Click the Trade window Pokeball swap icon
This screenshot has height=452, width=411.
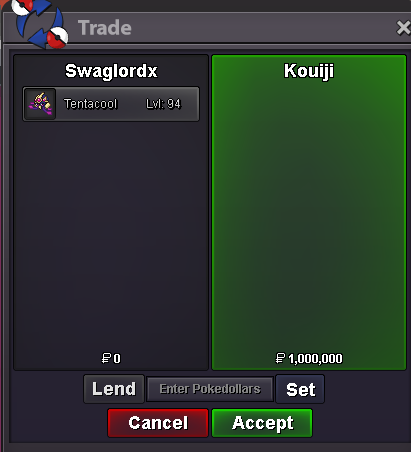coord(39,23)
